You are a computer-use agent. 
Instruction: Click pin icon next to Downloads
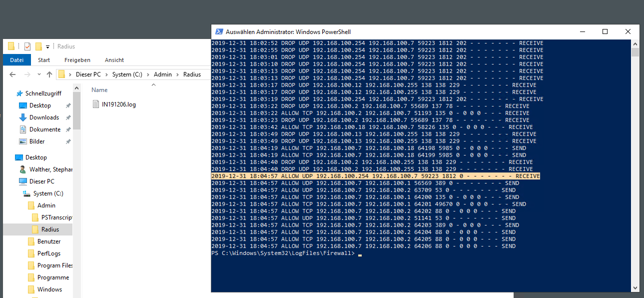point(68,118)
